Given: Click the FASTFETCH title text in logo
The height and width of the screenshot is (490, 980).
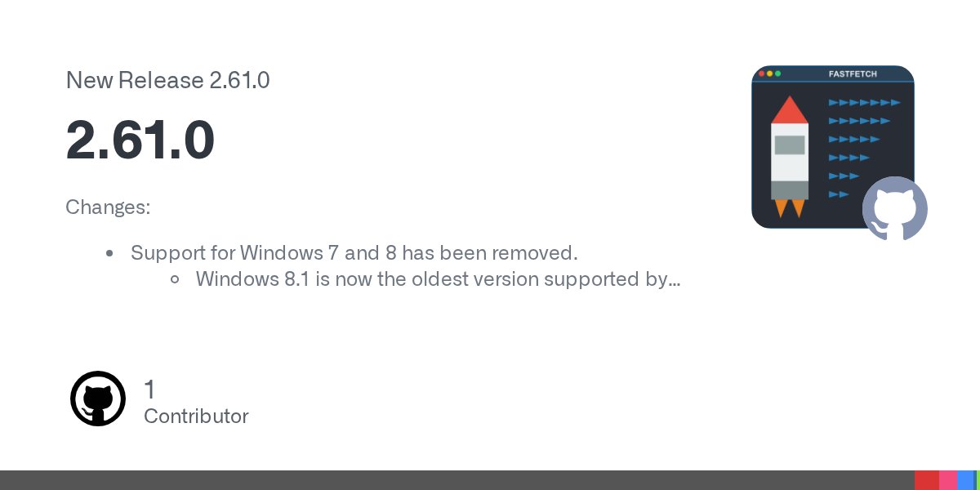Looking at the screenshot, I should (x=853, y=74).
